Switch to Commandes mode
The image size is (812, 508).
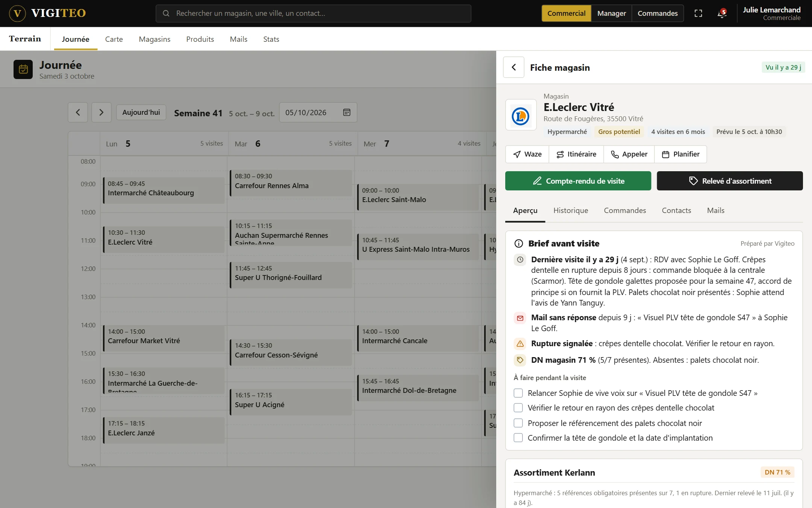pos(657,14)
